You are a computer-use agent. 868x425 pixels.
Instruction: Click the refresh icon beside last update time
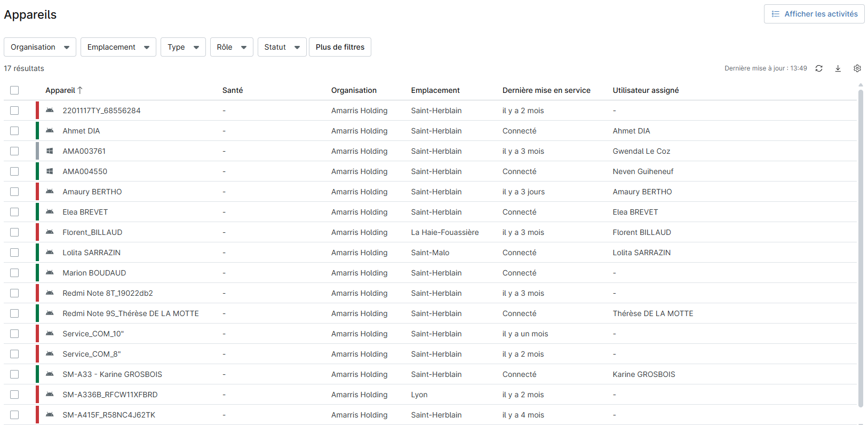tap(819, 68)
